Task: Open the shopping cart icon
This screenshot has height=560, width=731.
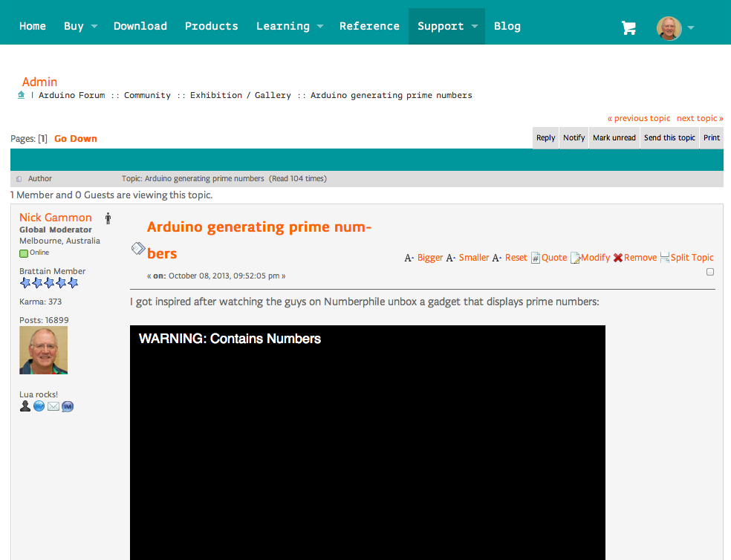Action: click(x=628, y=27)
